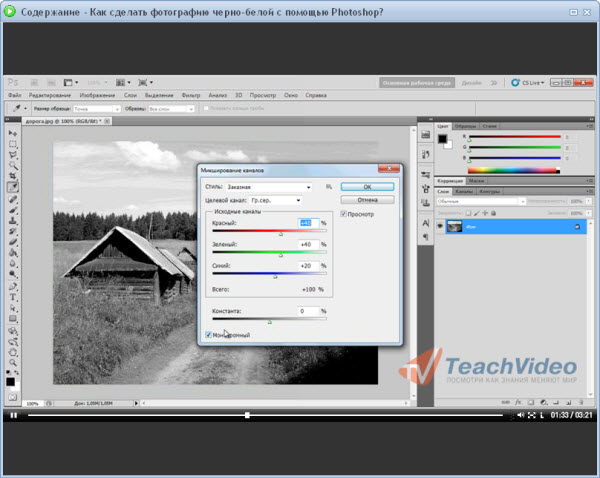Select the Move tool in toolbox

pos(13,133)
